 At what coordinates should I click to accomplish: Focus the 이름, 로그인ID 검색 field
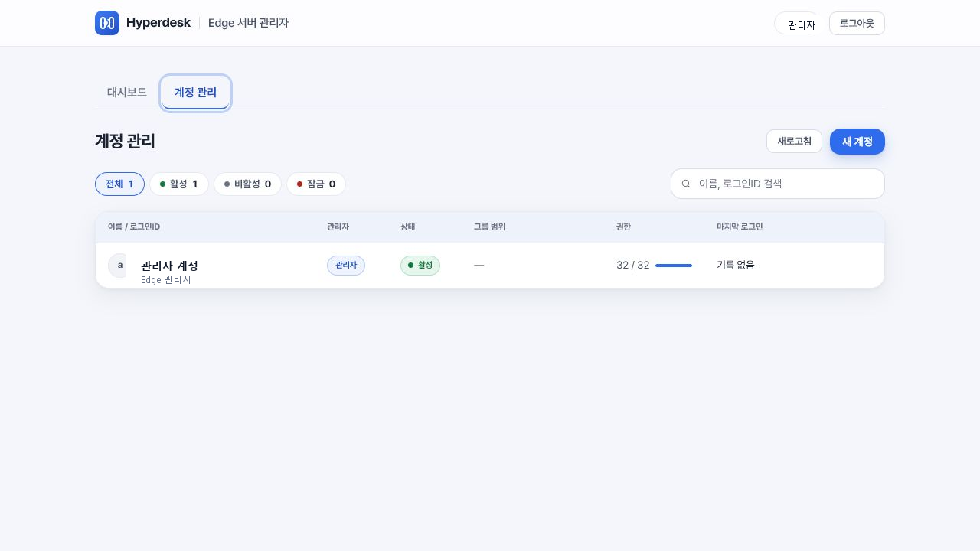tap(778, 184)
